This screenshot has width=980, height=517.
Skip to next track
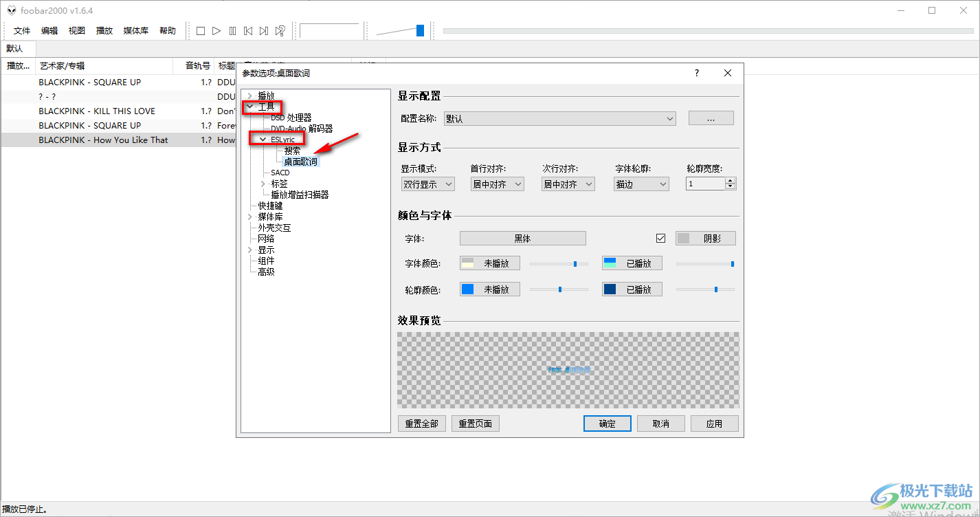click(x=264, y=31)
